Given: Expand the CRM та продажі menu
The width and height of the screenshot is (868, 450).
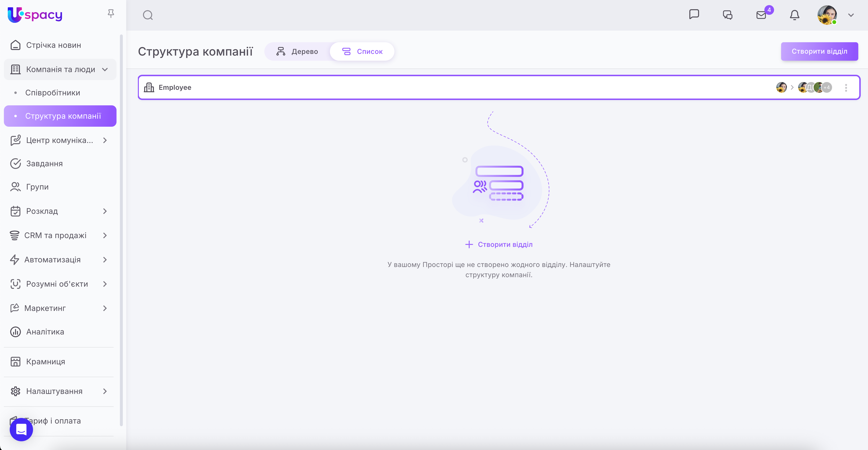Looking at the screenshot, I should [105, 235].
